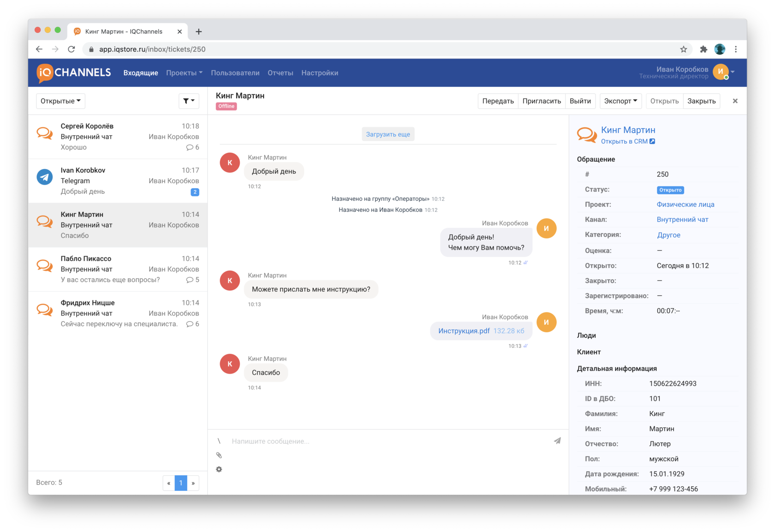This screenshot has width=775, height=532.
Task: Open the Сергей Королёв conversation
Action: (x=118, y=137)
